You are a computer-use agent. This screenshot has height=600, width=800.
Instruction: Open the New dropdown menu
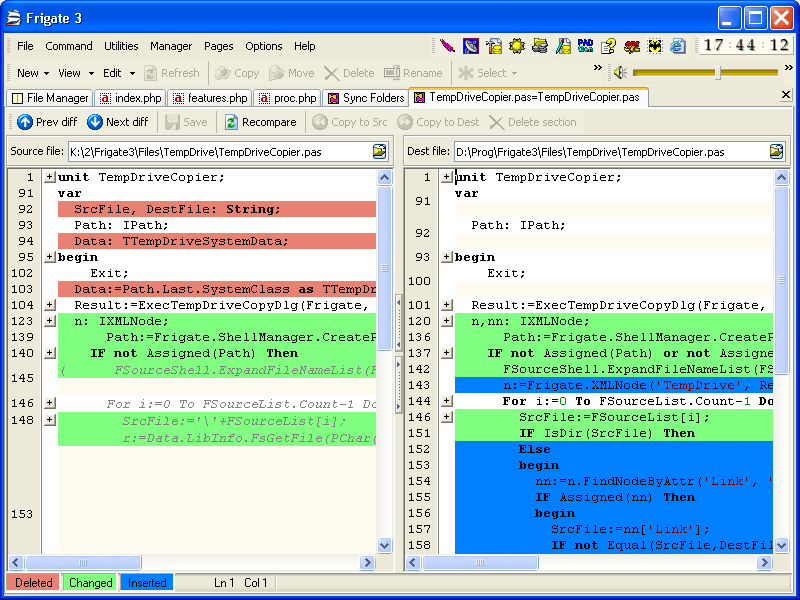click(33, 73)
